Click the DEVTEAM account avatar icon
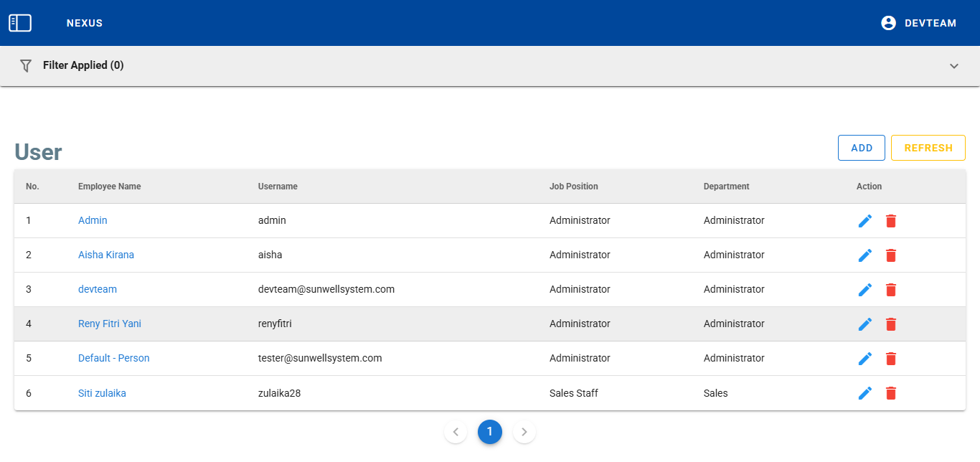Image resolution: width=980 pixels, height=462 pixels. pyautogui.click(x=888, y=23)
